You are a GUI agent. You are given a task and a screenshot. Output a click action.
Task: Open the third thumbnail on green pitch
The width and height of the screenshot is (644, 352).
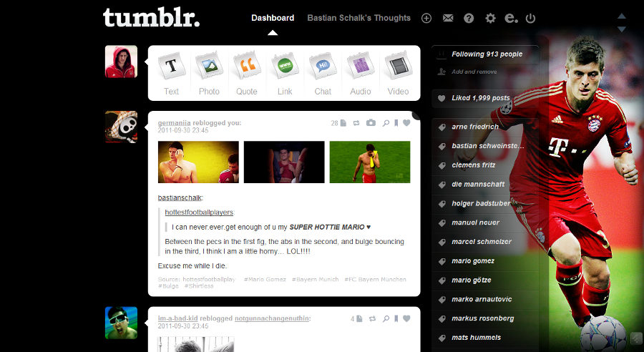370,162
